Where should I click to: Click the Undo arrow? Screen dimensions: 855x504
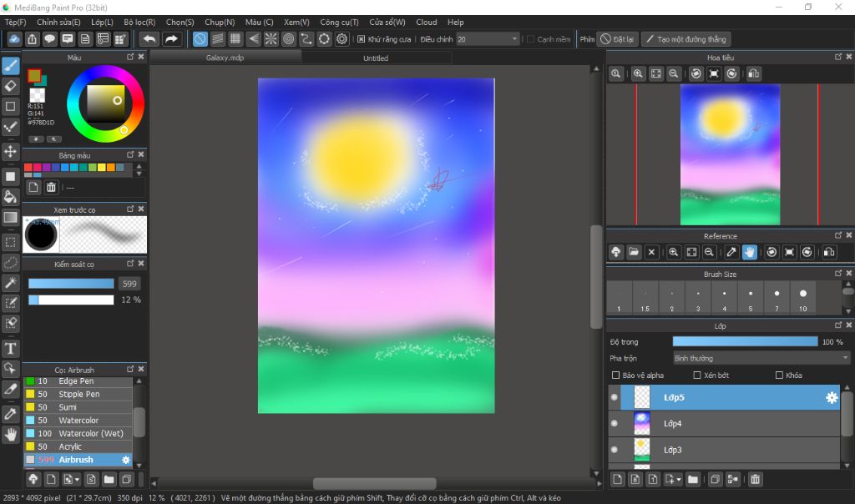pos(149,39)
